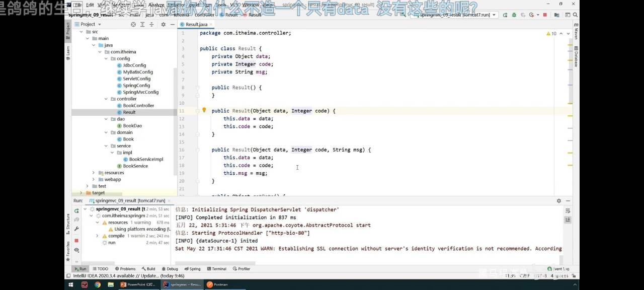
Task: Click the red Stop button in top toolbar
Action: click(x=545, y=15)
